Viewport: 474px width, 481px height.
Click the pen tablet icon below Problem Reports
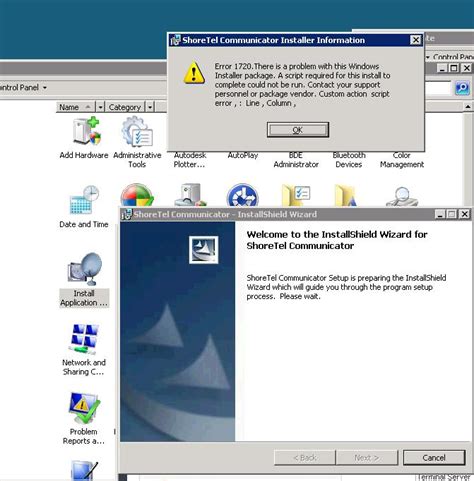click(84, 470)
